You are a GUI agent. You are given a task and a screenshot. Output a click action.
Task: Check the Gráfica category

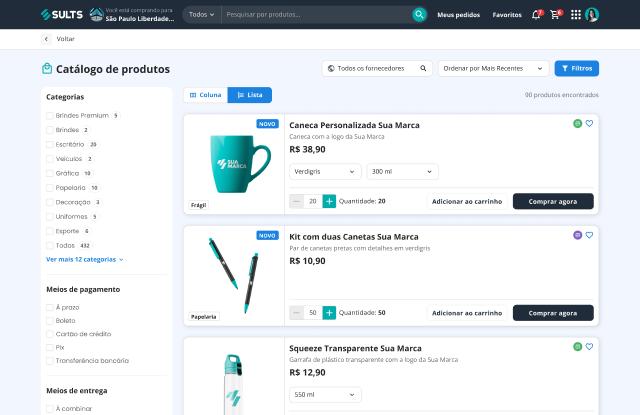point(50,173)
